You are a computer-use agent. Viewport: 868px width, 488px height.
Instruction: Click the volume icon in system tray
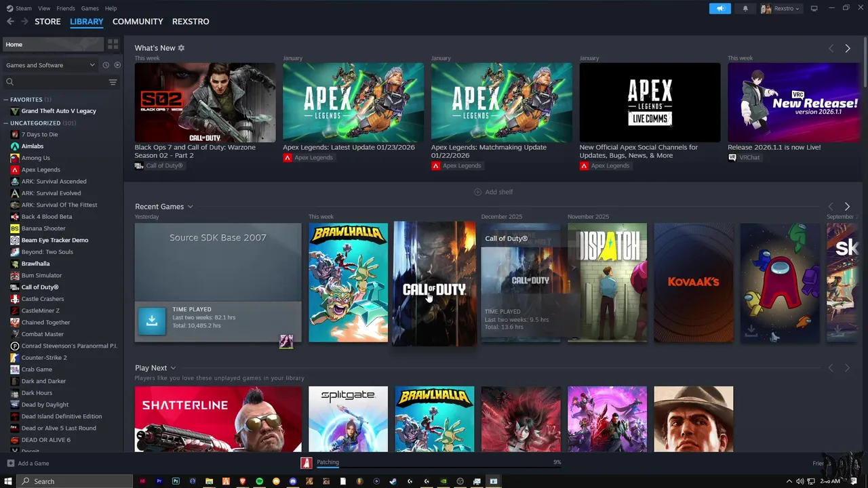(800, 481)
